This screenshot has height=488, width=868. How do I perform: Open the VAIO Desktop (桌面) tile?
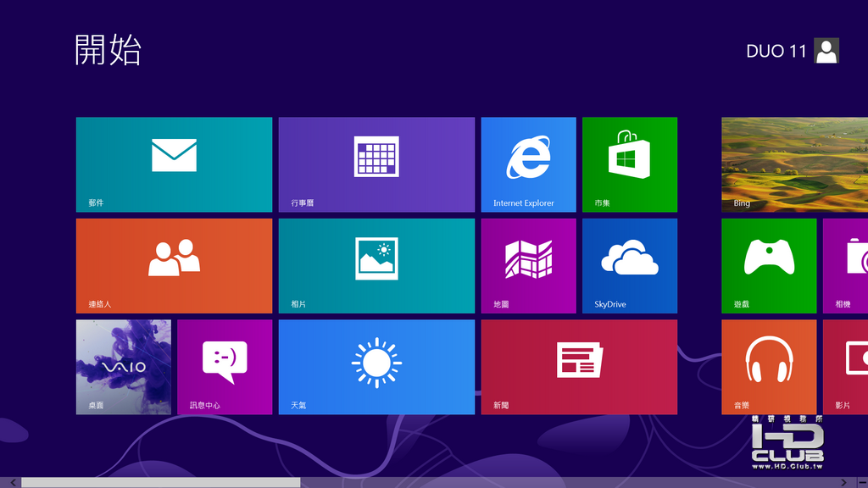[124, 367]
